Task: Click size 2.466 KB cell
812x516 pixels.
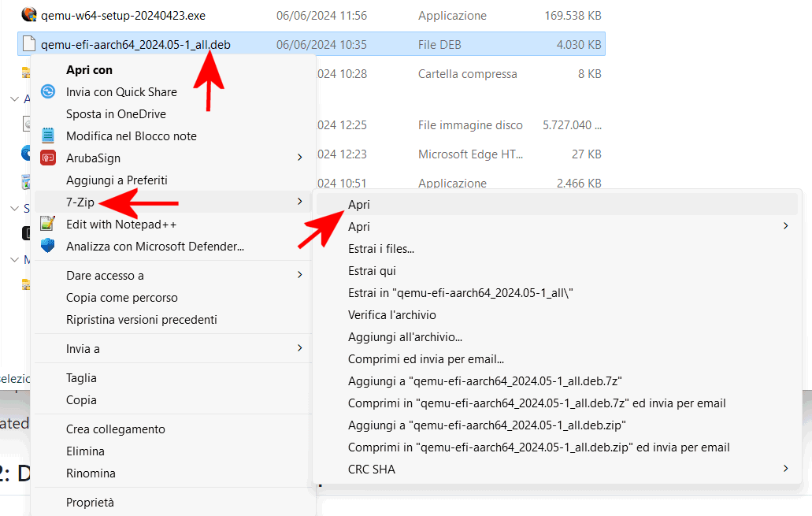Action: tap(579, 184)
